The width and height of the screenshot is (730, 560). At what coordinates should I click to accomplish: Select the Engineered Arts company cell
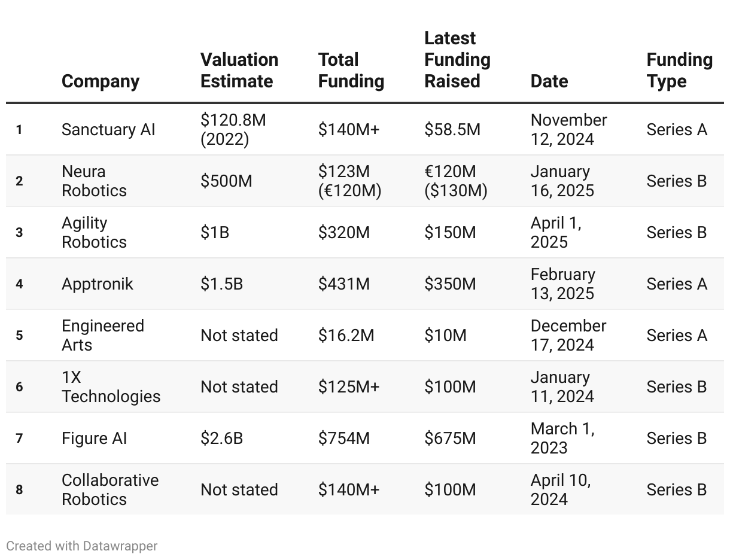[x=102, y=335]
